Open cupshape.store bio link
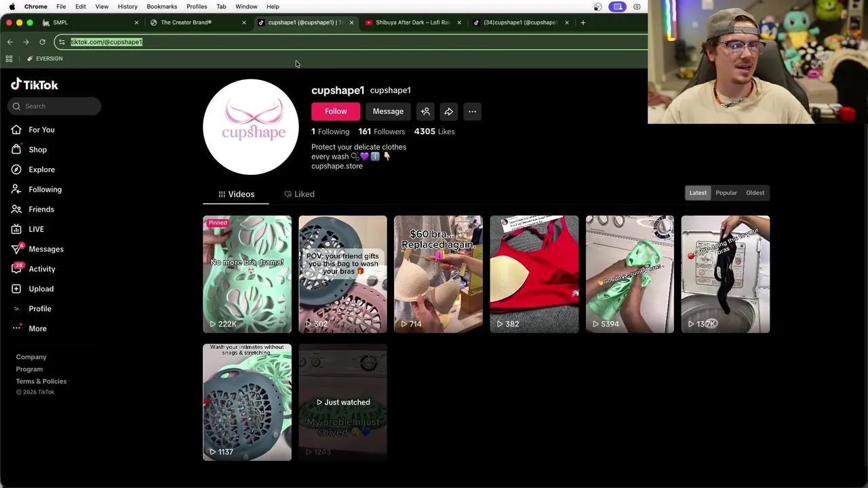 (x=337, y=166)
